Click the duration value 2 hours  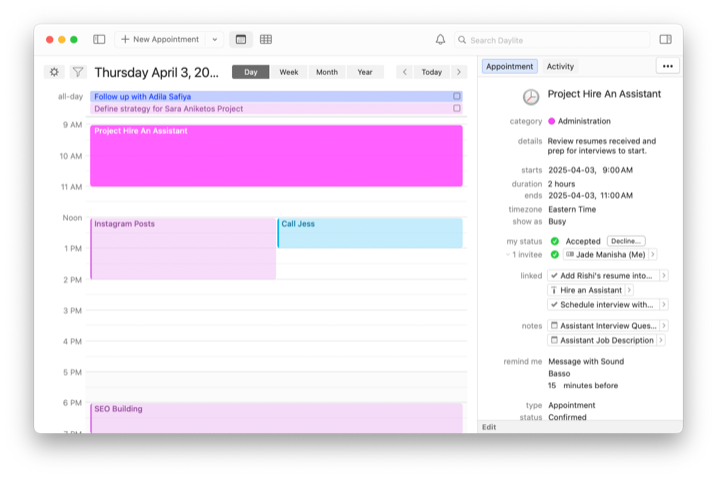[562, 184]
